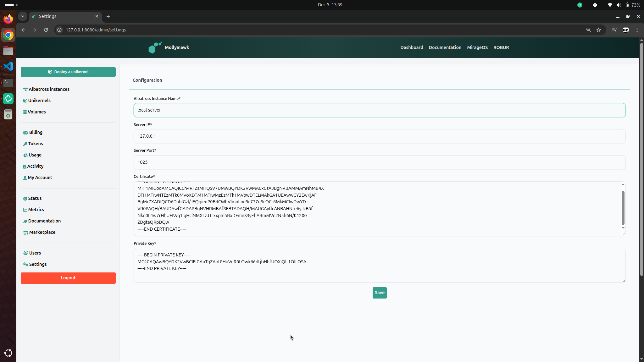Open Marketplace from the sidebar
Image resolution: width=644 pixels, height=362 pixels.
42,232
